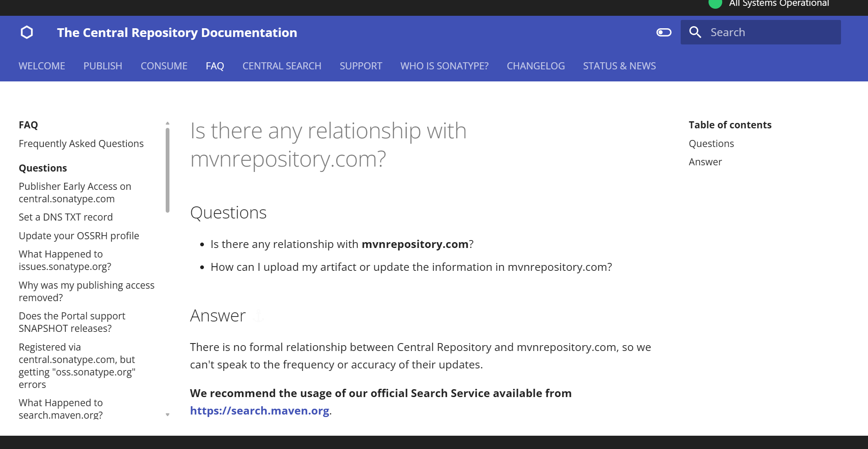
Task: Open the https://search.maven.org link
Action: pyautogui.click(x=260, y=411)
